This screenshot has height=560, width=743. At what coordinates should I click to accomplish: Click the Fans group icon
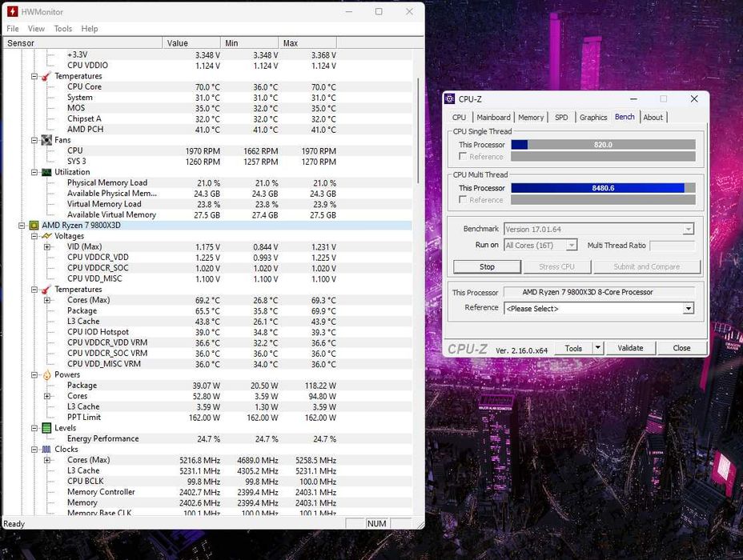coord(46,140)
